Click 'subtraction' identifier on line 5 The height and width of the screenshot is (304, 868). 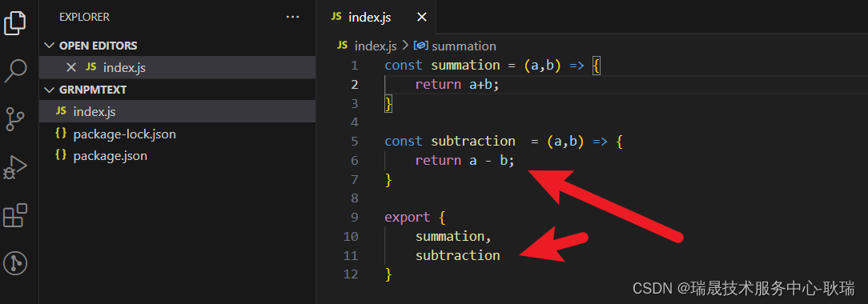pyautogui.click(x=472, y=141)
